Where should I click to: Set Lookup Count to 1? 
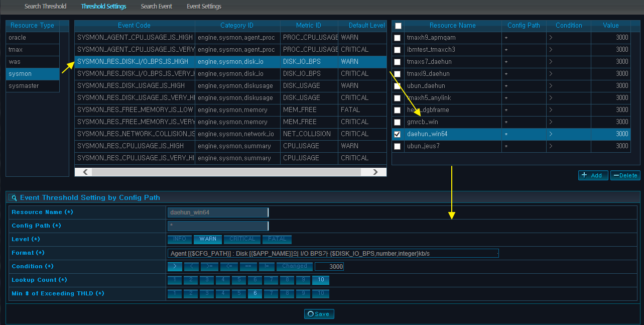(x=175, y=280)
